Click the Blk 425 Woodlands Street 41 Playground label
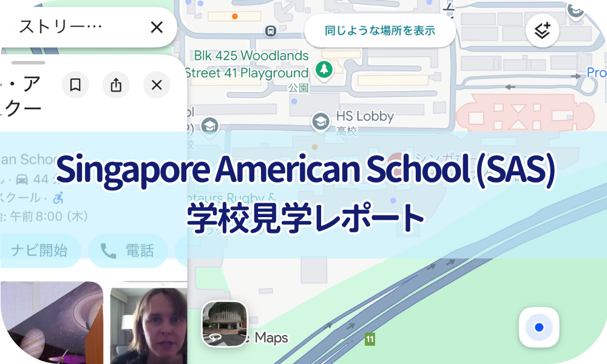The image size is (607, 364). point(247,64)
